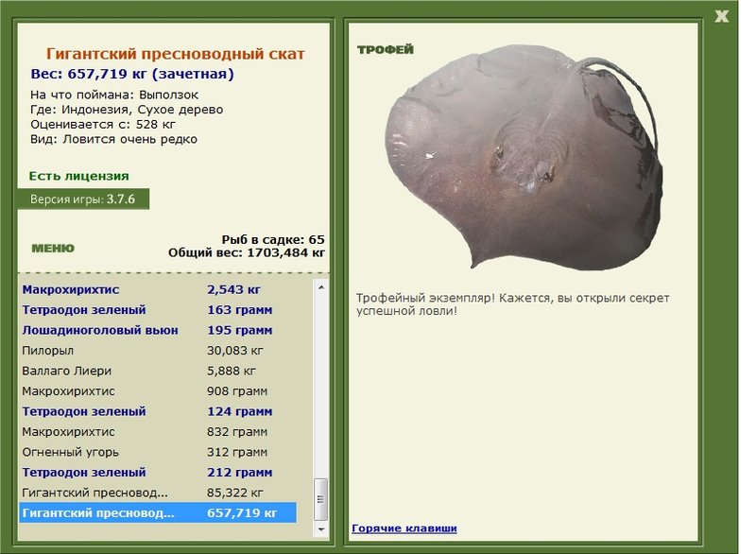Click the На что поймана: Выползок line

[x=114, y=95]
